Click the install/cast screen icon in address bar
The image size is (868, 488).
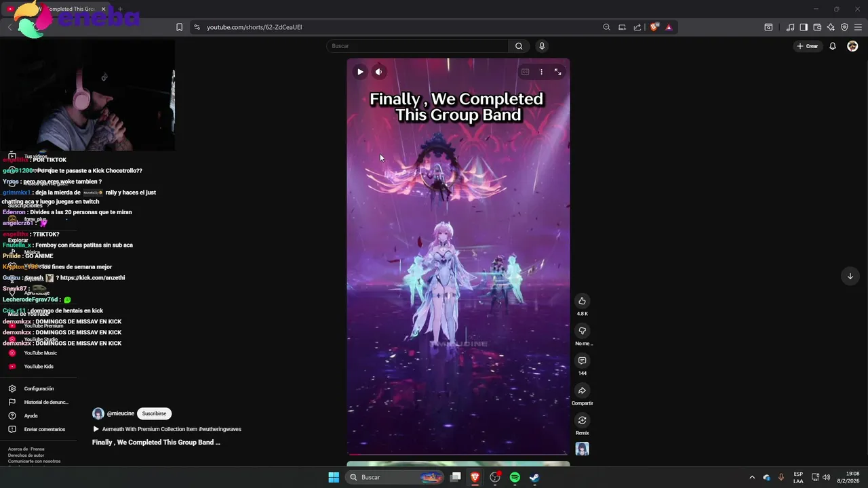pos(622,27)
